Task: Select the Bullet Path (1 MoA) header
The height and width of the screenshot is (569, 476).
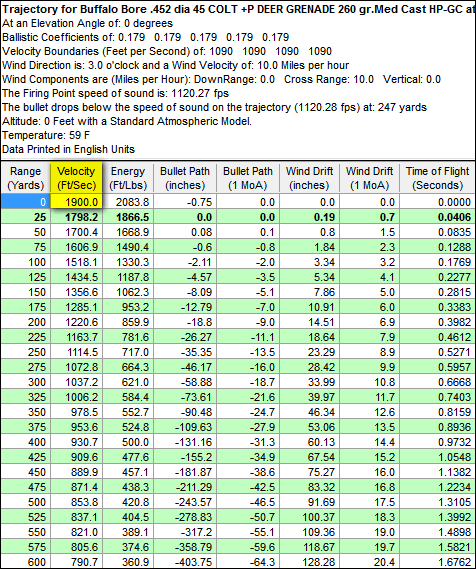Action: pyautogui.click(x=248, y=178)
